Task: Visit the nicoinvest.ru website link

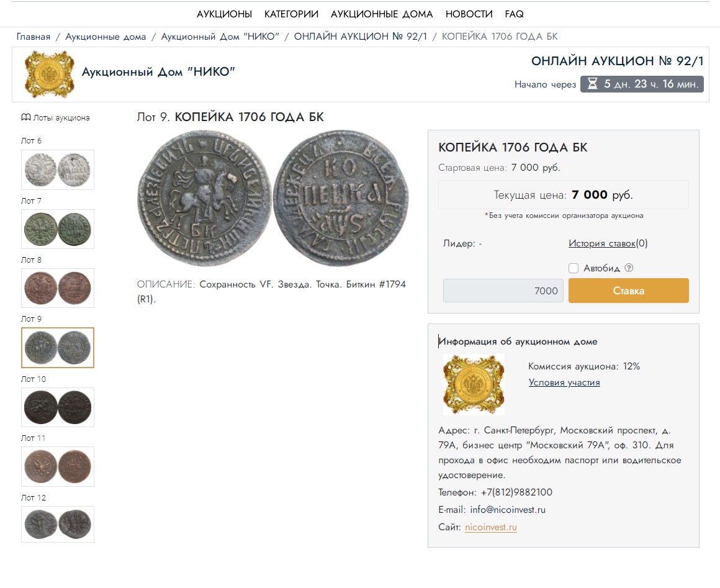Action: (x=490, y=527)
